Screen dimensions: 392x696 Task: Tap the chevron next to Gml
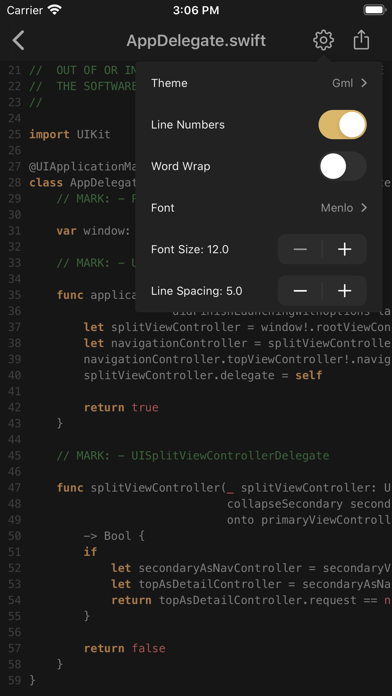point(364,83)
